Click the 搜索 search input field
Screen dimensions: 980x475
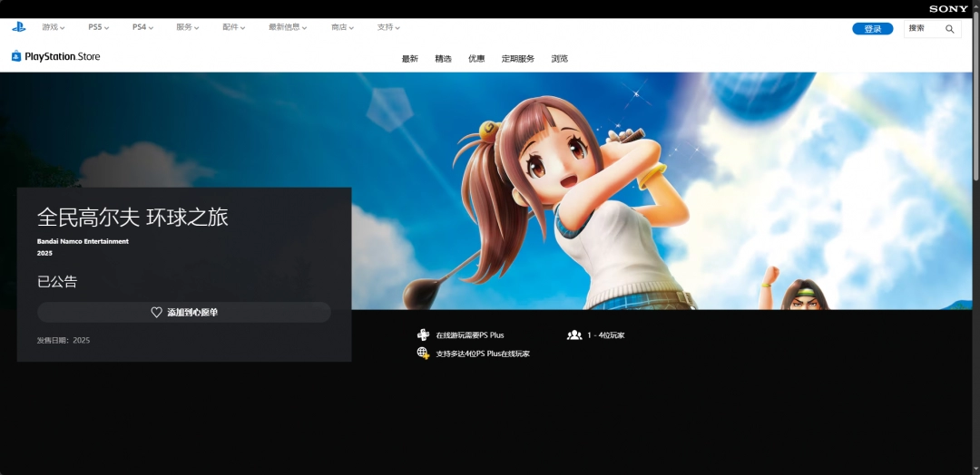click(x=924, y=29)
